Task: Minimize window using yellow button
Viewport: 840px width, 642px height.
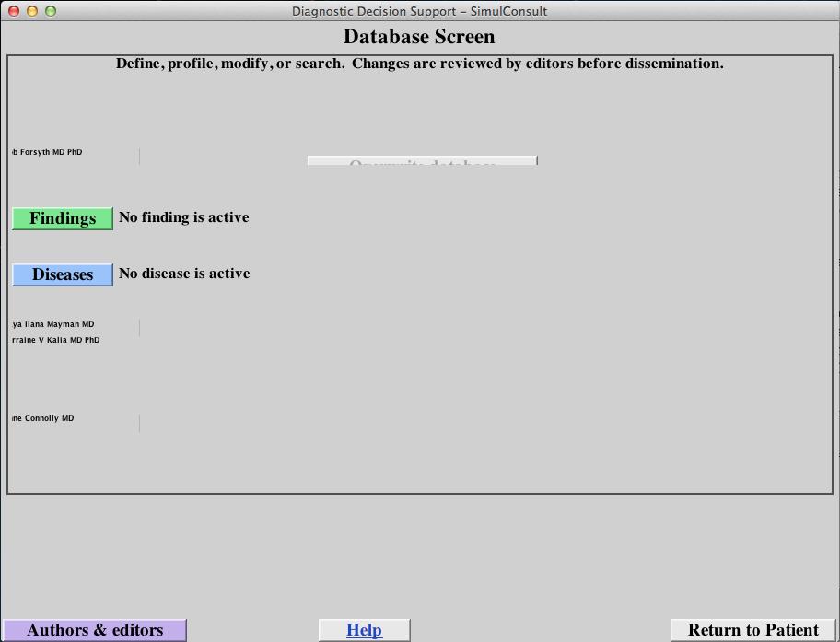Action: pos(32,11)
